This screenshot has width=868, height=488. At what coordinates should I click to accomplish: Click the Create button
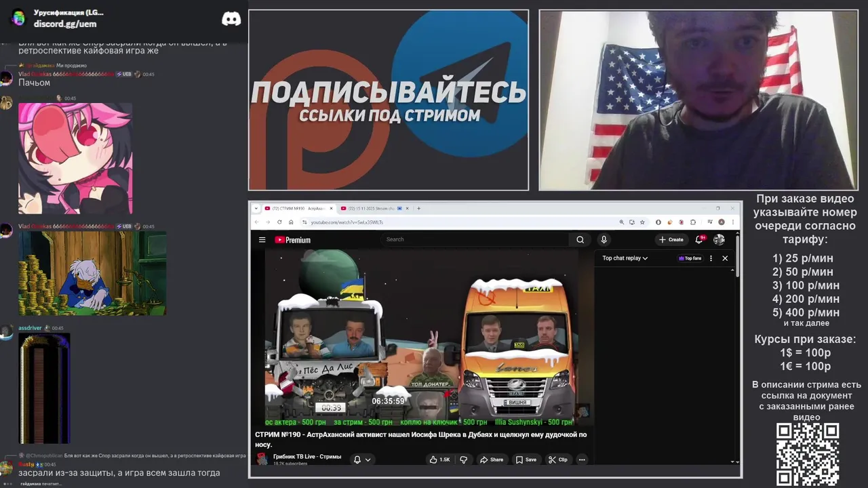pyautogui.click(x=671, y=239)
